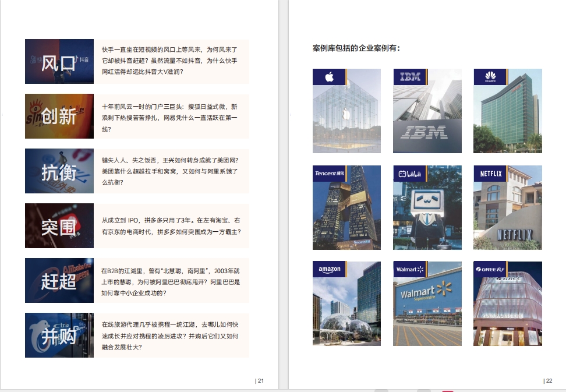The width and height of the screenshot is (566, 392).
Task: Click the Huawei logo badge
Action: pos(490,77)
